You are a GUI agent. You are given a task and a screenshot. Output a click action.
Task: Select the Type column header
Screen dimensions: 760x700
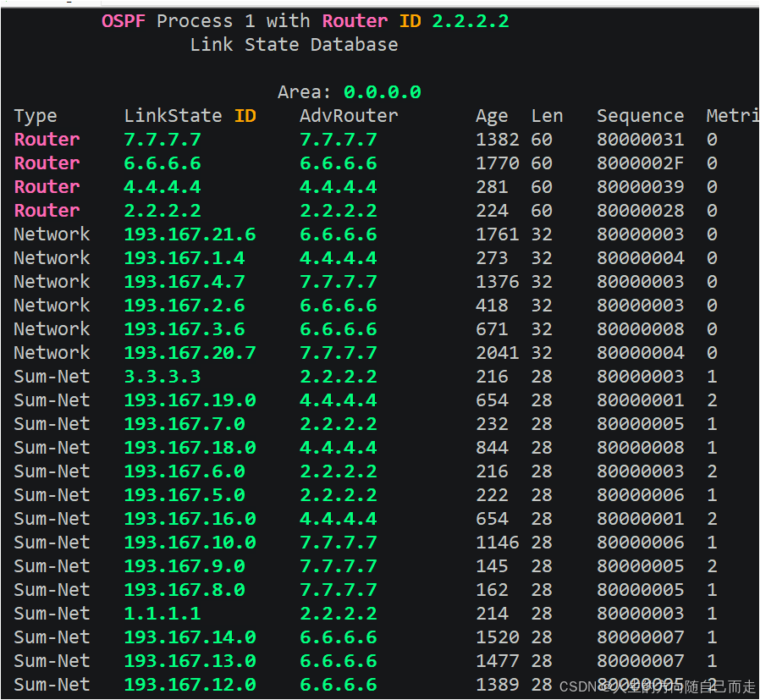point(34,115)
